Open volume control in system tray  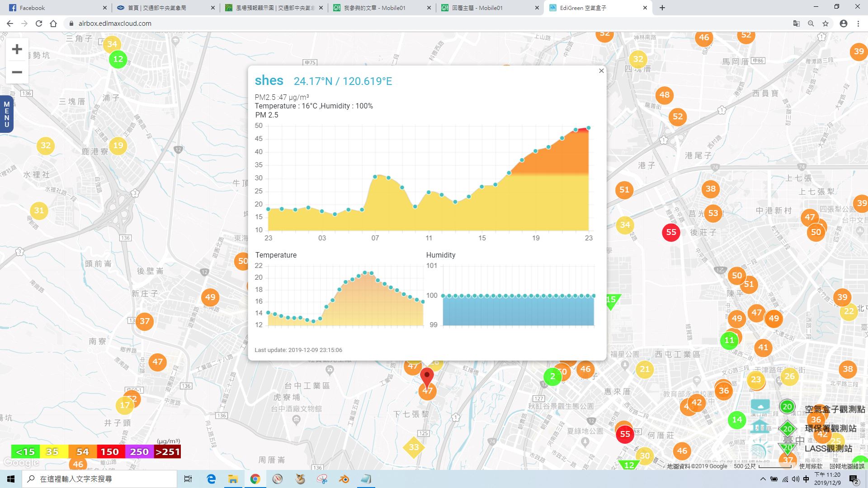click(796, 479)
